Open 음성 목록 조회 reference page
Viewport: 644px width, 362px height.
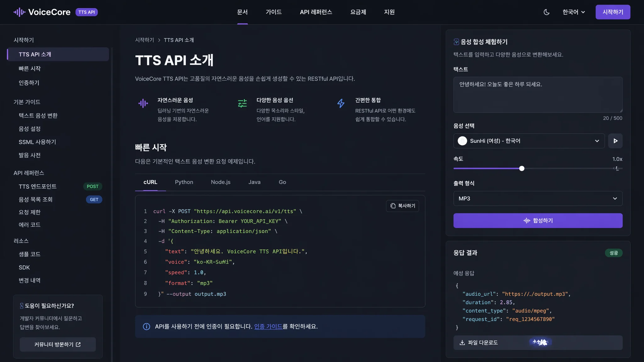pyautogui.click(x=36, y=199)
